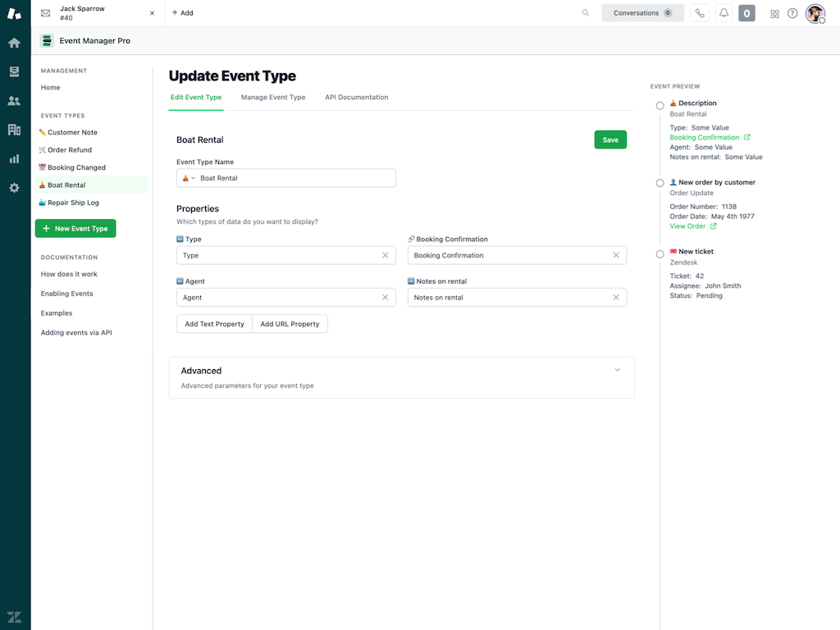Open the notifications bell icon
The image size is (840, 630).
(724, 13)
